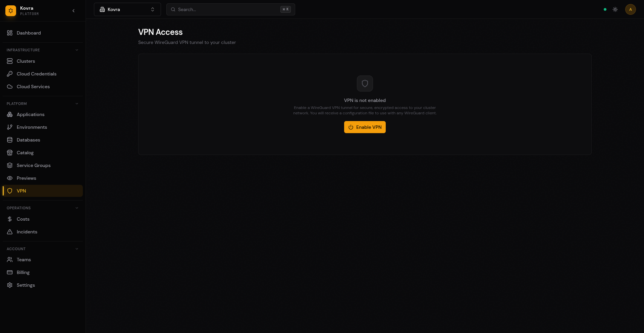Screen dimensions: 644x333
Task: Collapse the Infrastructure section
Action: [77, 50]
